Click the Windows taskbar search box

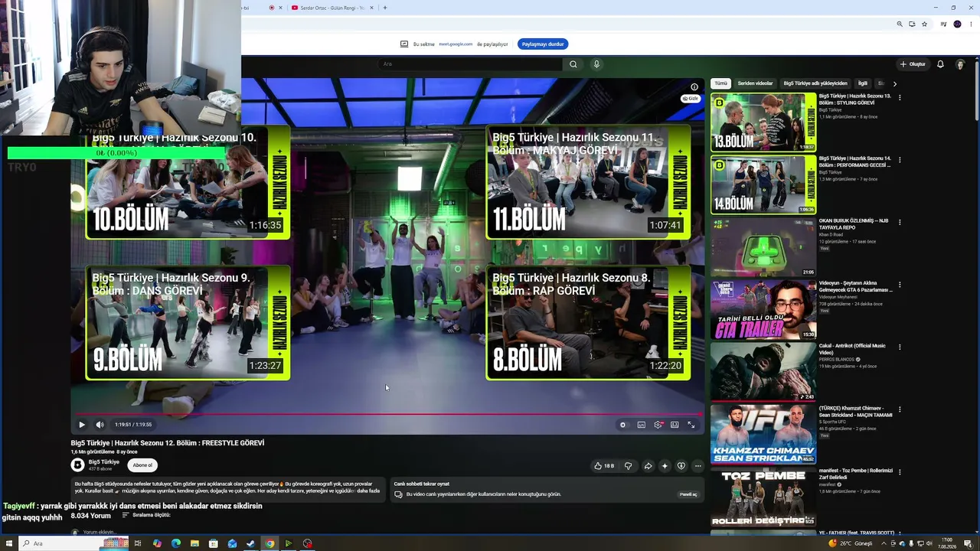(x=74, y=543)
